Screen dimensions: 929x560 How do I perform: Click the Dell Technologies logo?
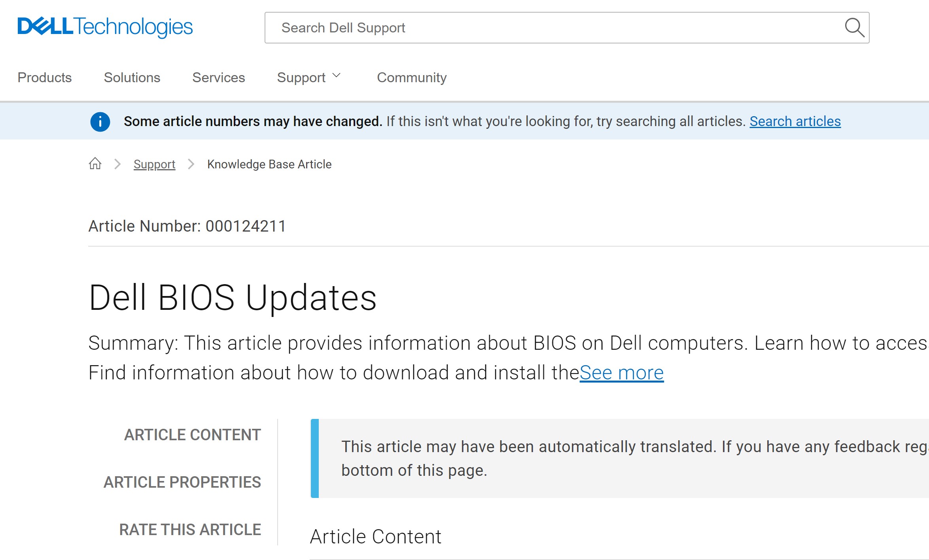[105, 27]
